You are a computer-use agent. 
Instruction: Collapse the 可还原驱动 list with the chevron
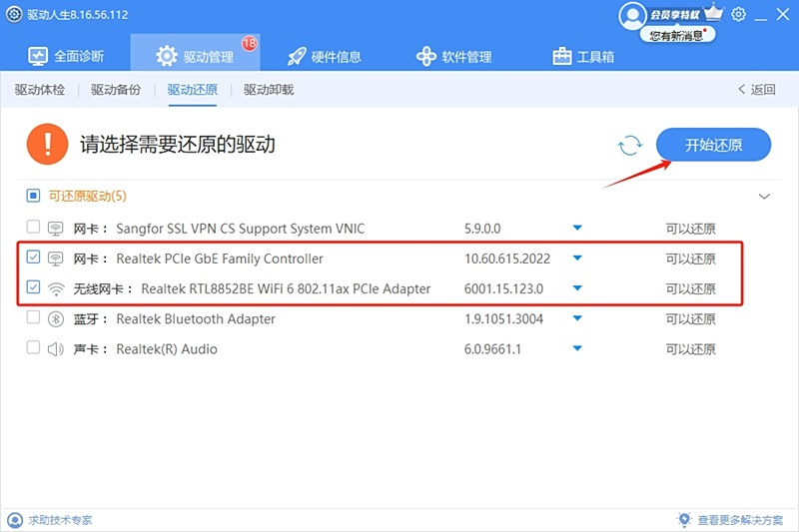[x=764, y=197]
